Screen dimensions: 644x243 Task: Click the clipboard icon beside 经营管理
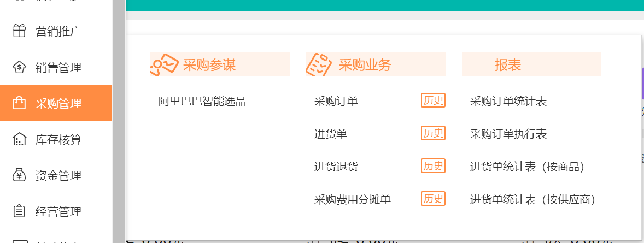pos(19,212)
